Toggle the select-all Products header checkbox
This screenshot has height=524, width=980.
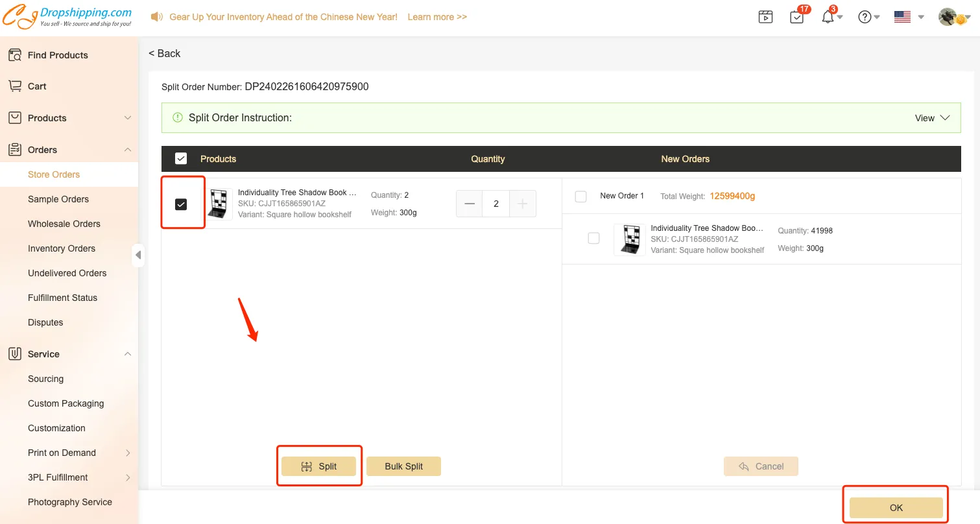coord(181,159)
